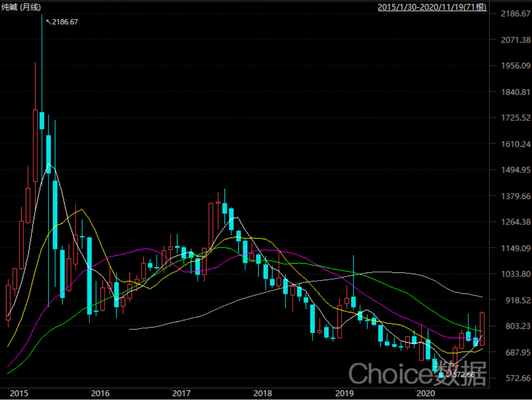Click the Choice数据 watermark logo
Screen dimensions: 532x400
(x=418, y=374)
